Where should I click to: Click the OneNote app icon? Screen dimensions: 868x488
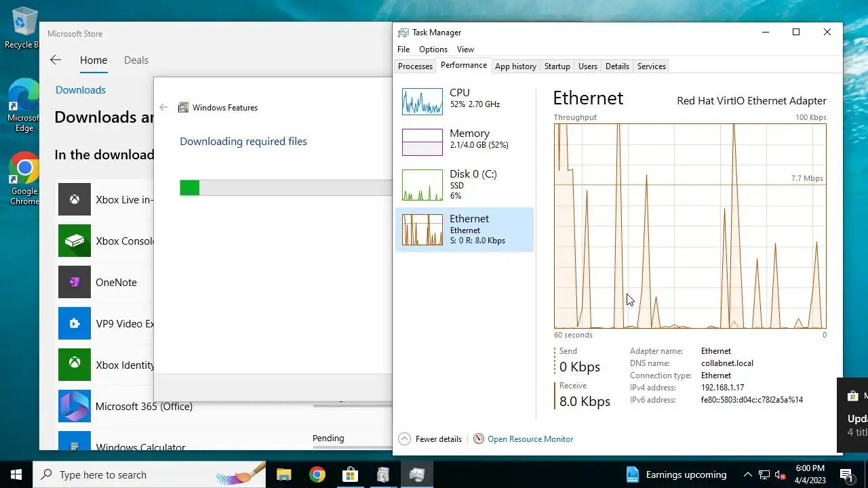click(x=75, y=282)
